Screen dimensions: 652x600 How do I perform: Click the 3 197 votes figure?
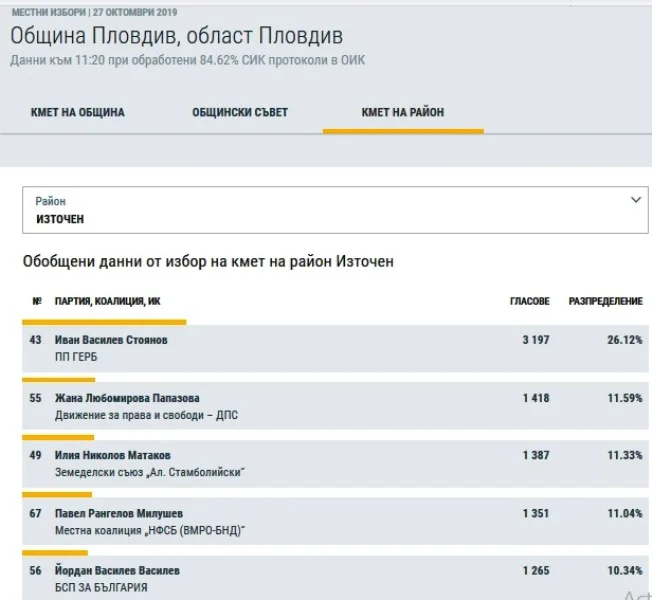pyautogui.click(x=536, y=340)
